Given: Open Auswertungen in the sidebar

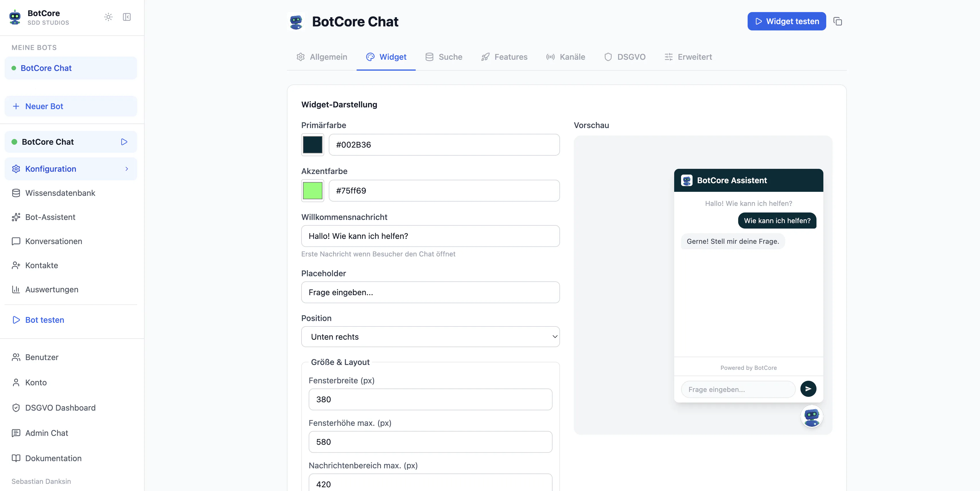Looking at the screenshot, I should pos(71,290).
